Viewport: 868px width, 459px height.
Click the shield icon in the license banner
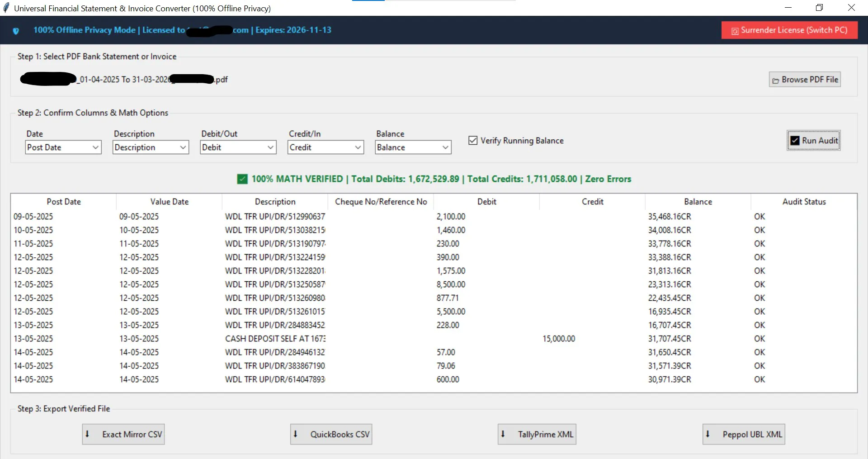16,31
